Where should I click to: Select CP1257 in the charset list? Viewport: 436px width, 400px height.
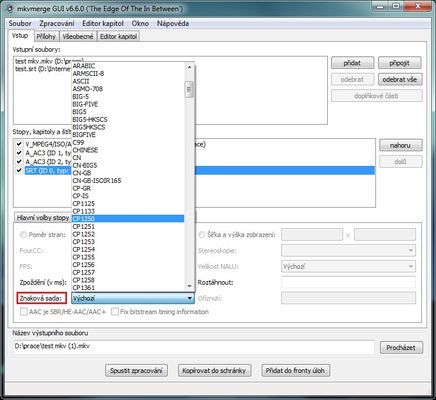coord(128,273)
